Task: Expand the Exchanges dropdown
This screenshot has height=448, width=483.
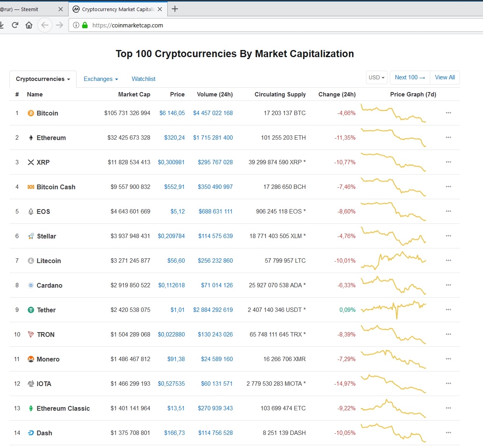Action: pos(101,79)
